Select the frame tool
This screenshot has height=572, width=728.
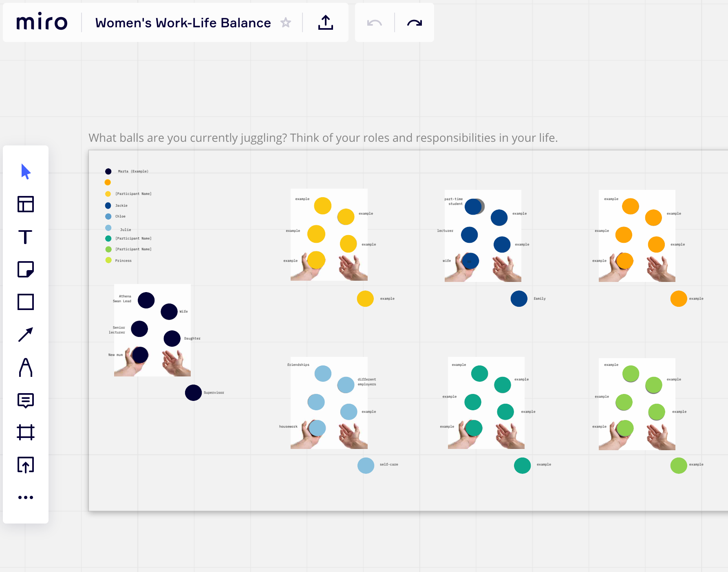26,432
